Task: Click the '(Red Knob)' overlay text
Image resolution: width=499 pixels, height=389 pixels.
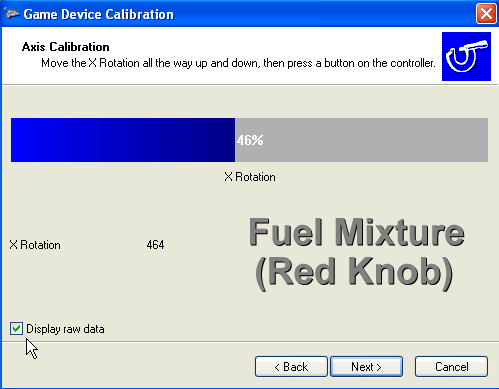Action: point(354,272)
